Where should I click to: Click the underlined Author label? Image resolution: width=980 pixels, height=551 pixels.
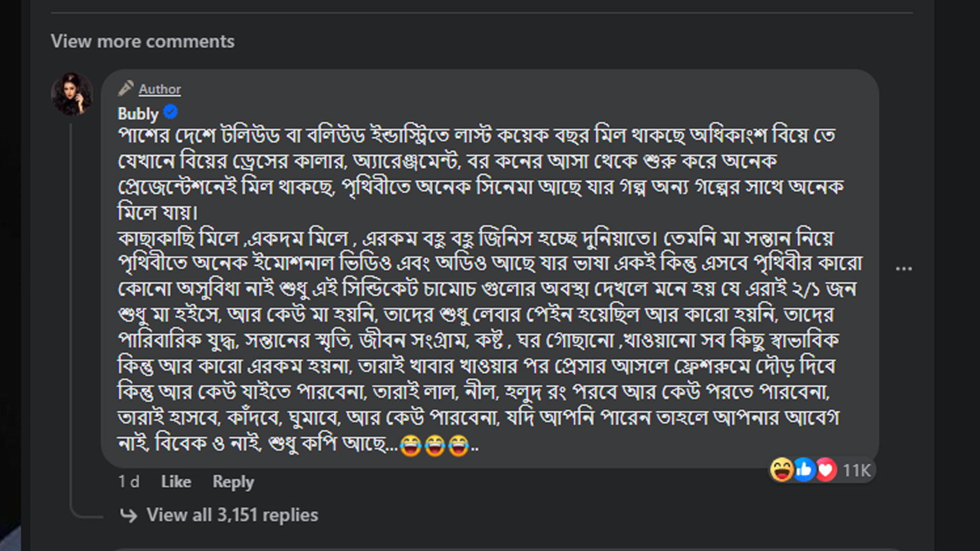160,89
